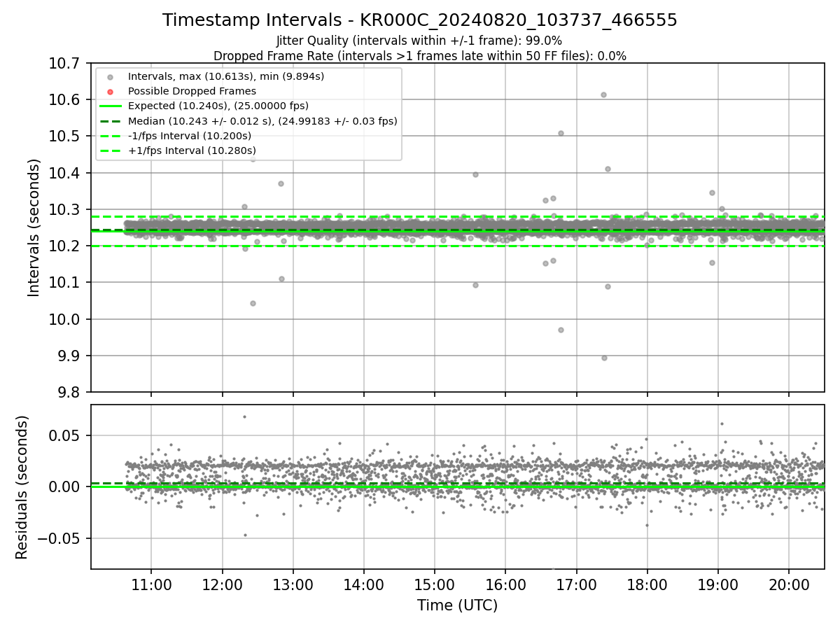Click the x-axis tick label '13:00'
The image size is (840, 630).
pyautogui.click(x=293, y=584)
